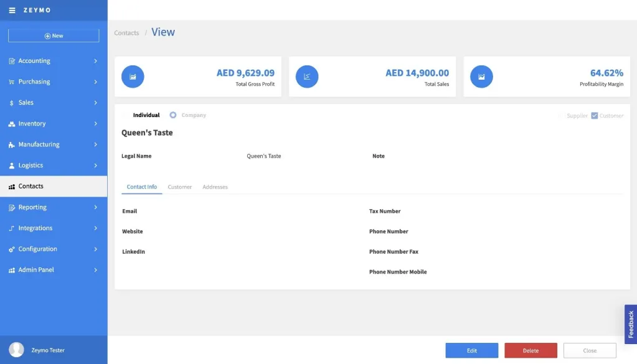Go to Contacts breadcrumb link

126,33
